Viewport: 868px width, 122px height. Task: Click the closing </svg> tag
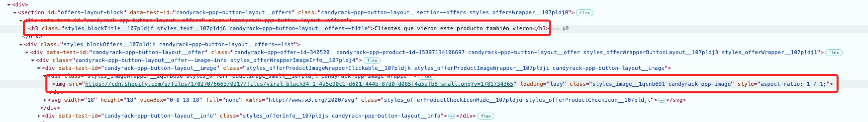[676, 100]
